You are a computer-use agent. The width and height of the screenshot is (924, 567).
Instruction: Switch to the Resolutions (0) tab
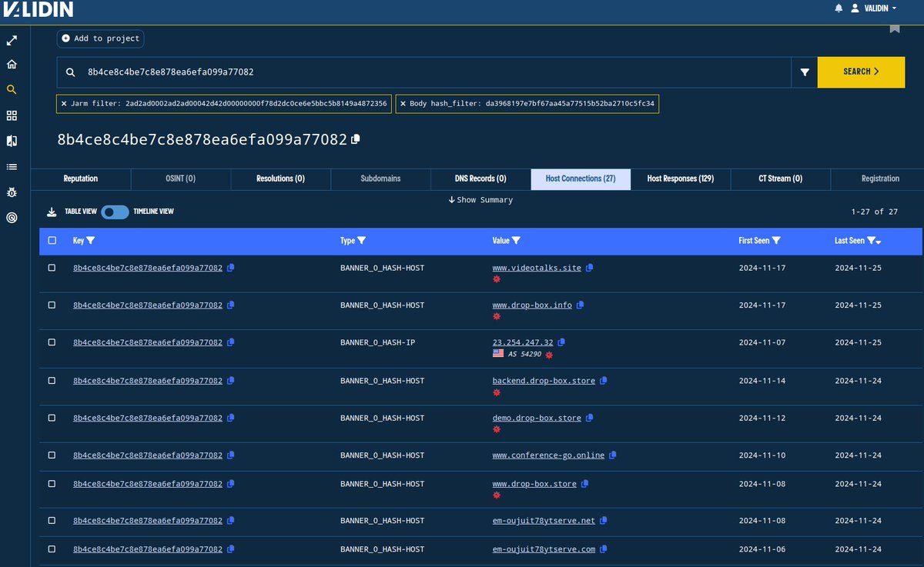coord(280,178)
